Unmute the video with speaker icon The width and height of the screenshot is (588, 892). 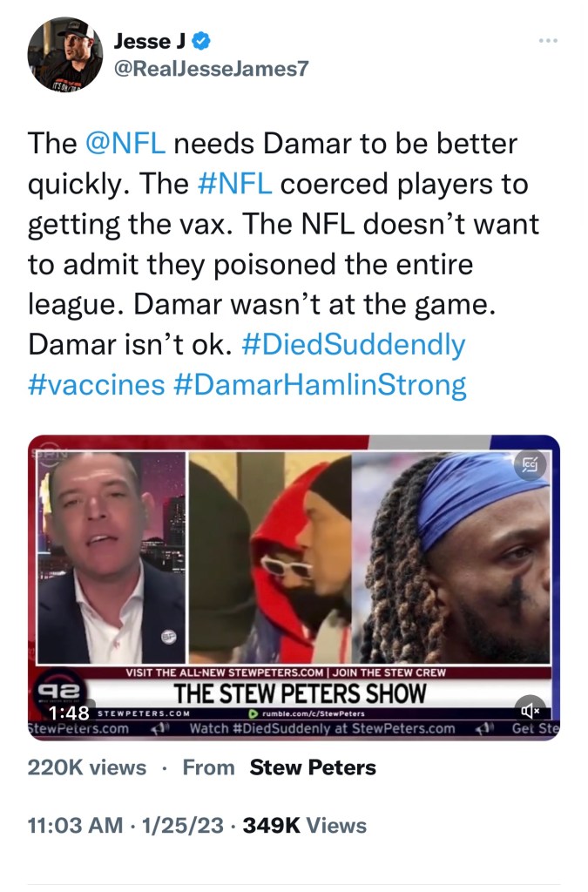[530, 710]
